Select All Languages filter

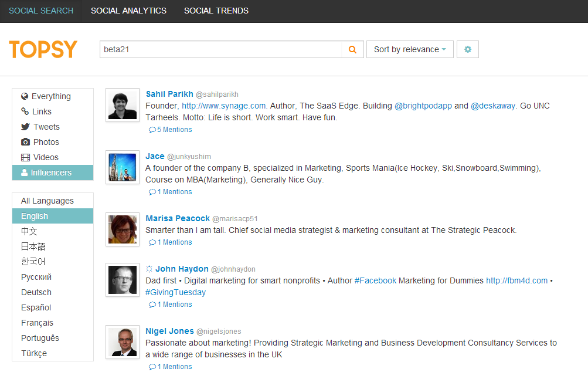(47, 201)
